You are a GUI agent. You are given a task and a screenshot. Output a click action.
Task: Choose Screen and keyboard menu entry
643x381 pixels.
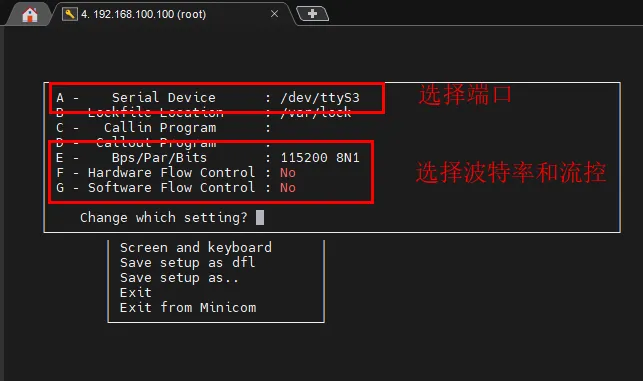(x=196, y=248)
